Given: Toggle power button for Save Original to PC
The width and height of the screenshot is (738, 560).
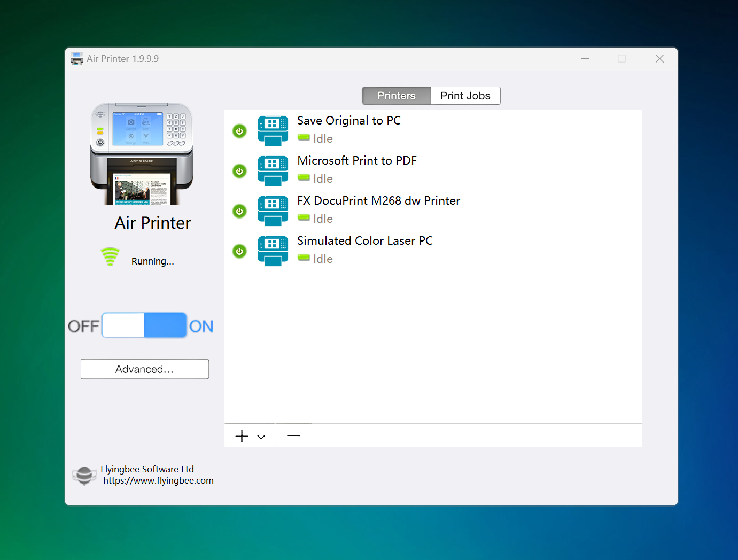Looking at the screenshot, I should (239, 131).
